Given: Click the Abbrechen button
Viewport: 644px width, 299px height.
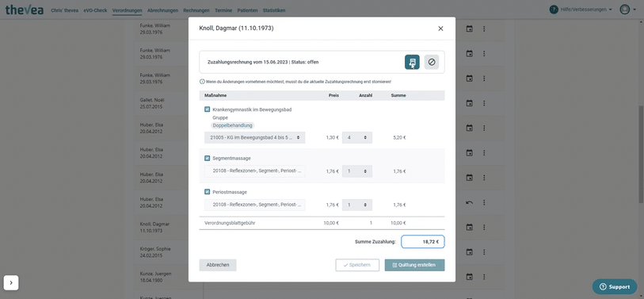Looking at the screenshot, I should tap(218, 265).
